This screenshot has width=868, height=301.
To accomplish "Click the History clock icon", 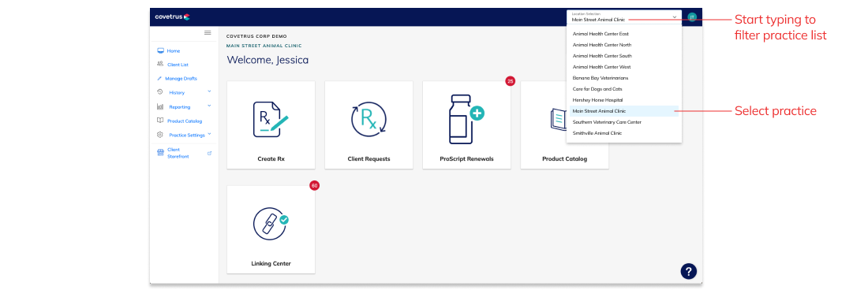I will pos(160,91).
